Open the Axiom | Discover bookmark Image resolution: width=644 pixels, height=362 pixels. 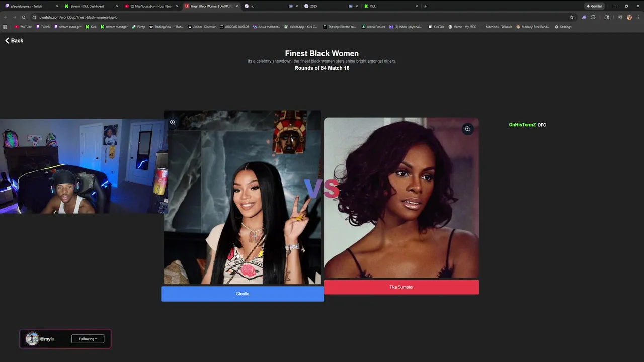[202, 27]
